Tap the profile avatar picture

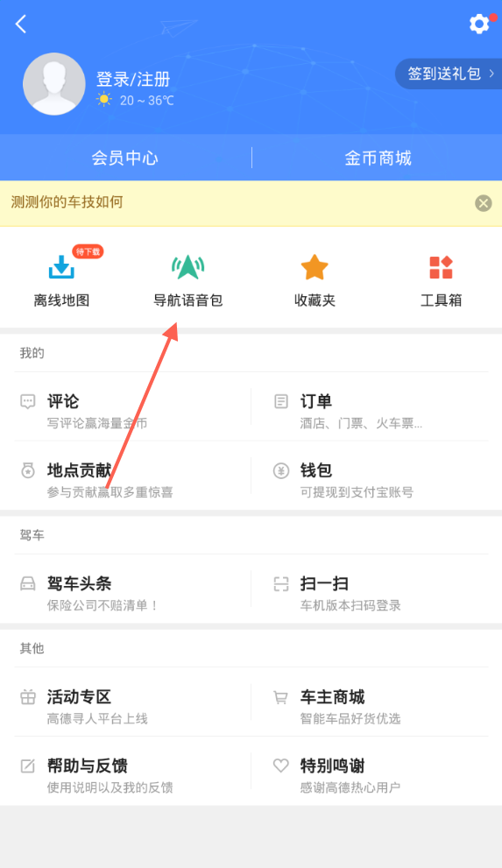tap(53, 84)
